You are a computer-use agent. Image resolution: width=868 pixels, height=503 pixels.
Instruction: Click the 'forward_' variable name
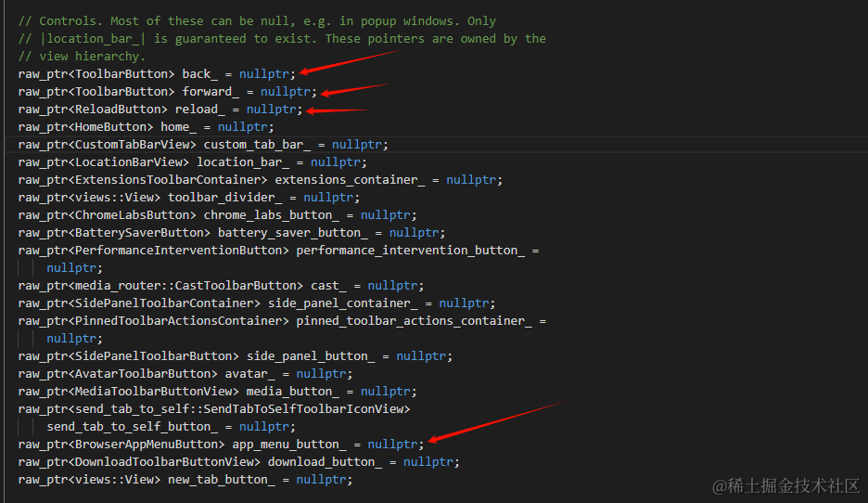pyautogui.click(x=211, y=91)
